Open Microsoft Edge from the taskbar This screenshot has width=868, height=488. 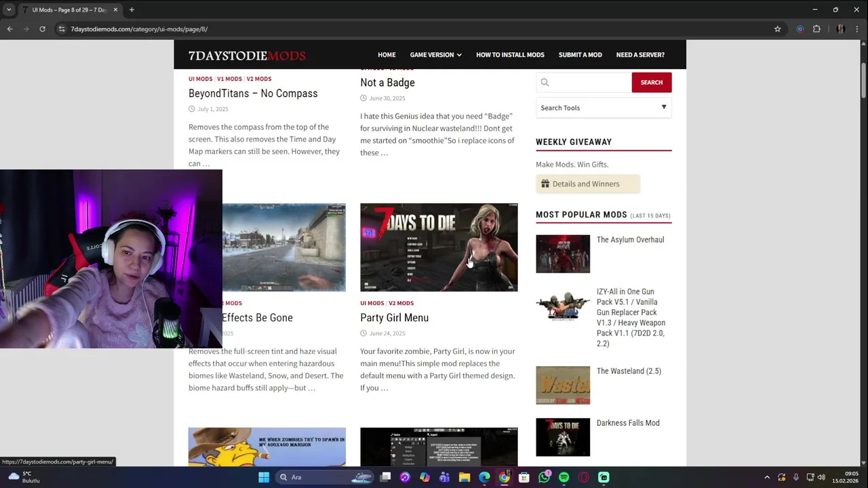point(484,477)
